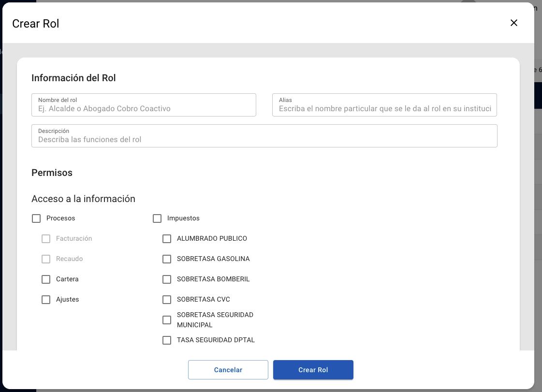The image size is (542, 392).
Task: Check SOBRETASA SEGURIDAD MUNICIPAL box
Action: tap(167, 320)
